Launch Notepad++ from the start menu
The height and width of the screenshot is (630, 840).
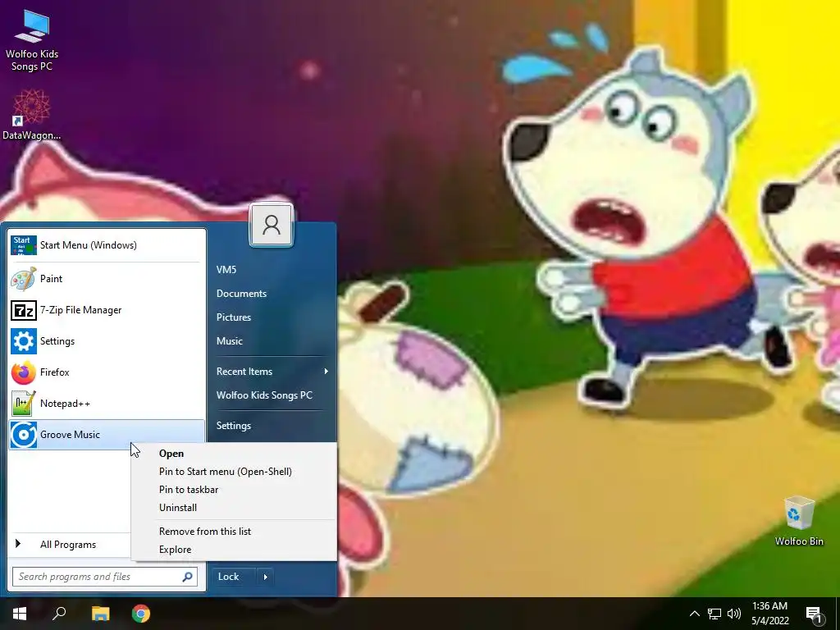click(106, 404)
